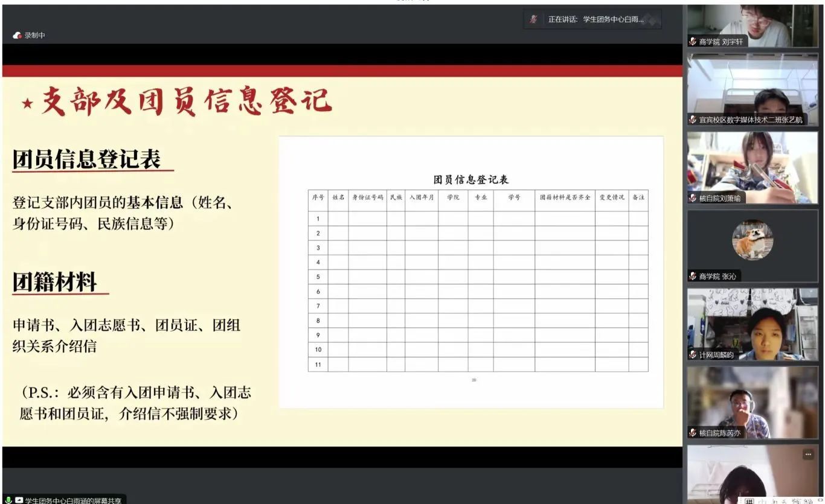
Task: Click the screen share icon beside 学生团务中心白雨涵的屏幕共享
Action: [x=19, y=500]
